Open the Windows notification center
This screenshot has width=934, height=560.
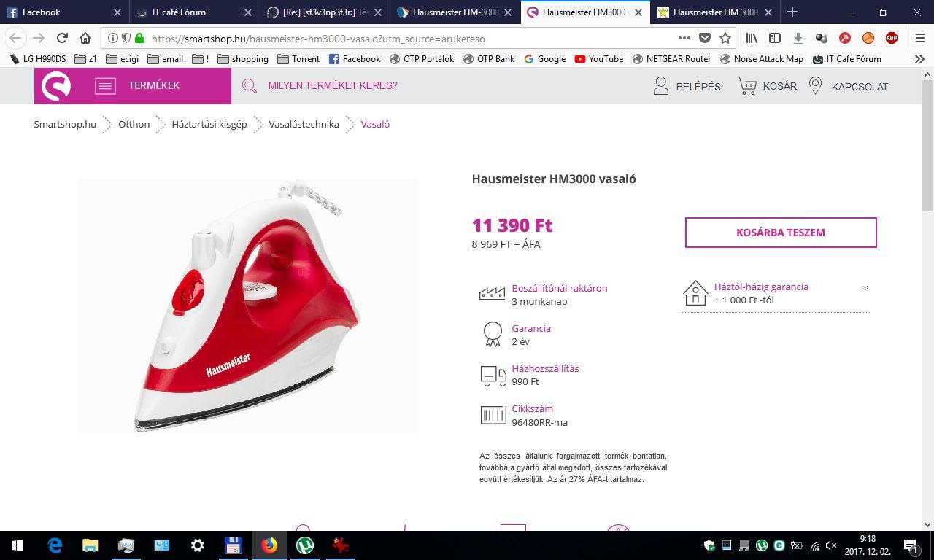912,545
